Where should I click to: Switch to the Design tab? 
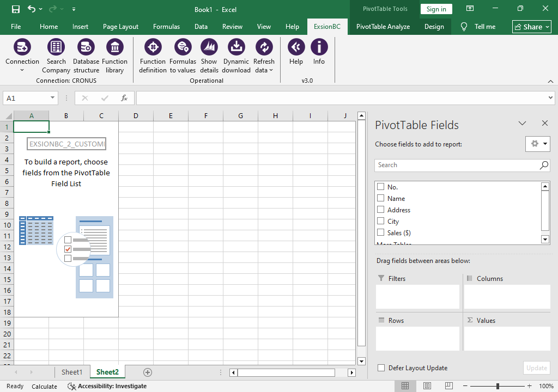434,27
